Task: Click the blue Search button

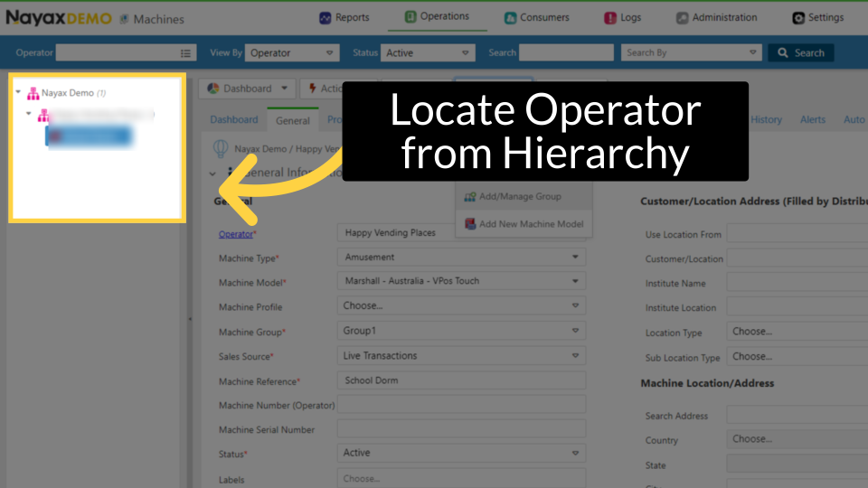Action: (800, 52)
